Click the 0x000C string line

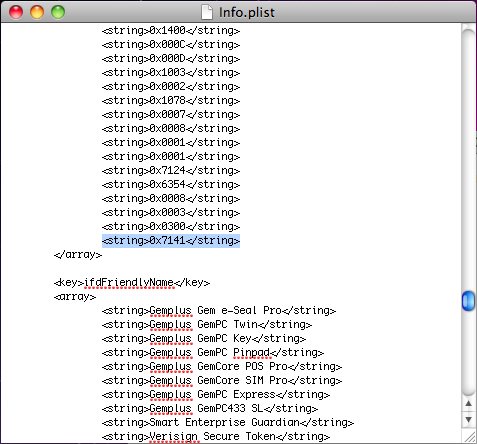tap(171, 45)
